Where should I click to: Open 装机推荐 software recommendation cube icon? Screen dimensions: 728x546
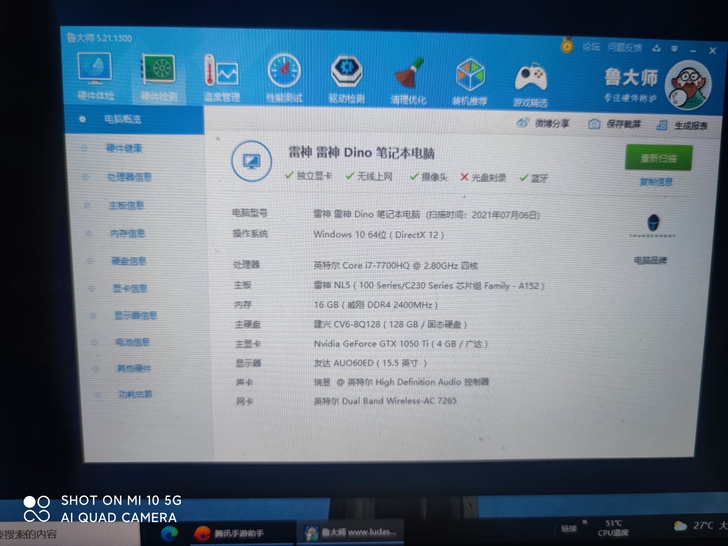click(x=469, y=82)
